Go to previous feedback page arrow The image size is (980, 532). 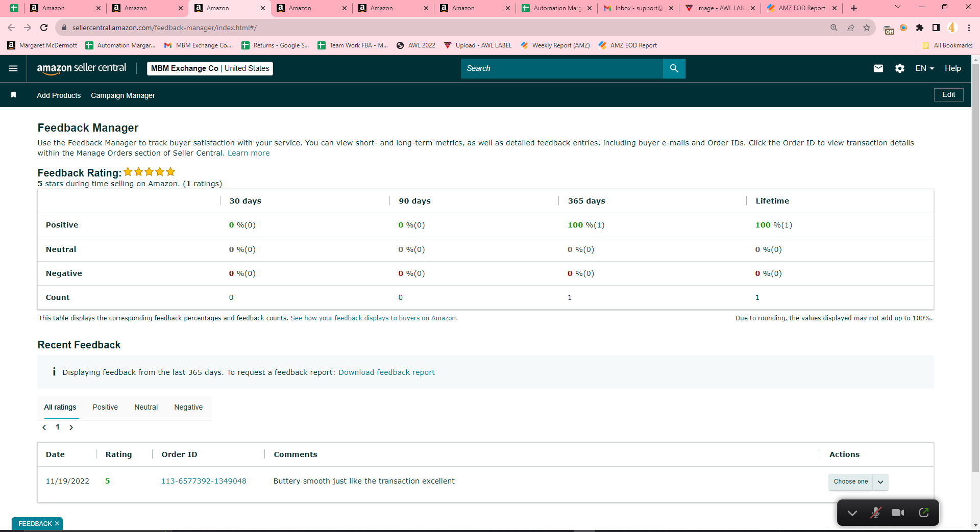(44, 427)
